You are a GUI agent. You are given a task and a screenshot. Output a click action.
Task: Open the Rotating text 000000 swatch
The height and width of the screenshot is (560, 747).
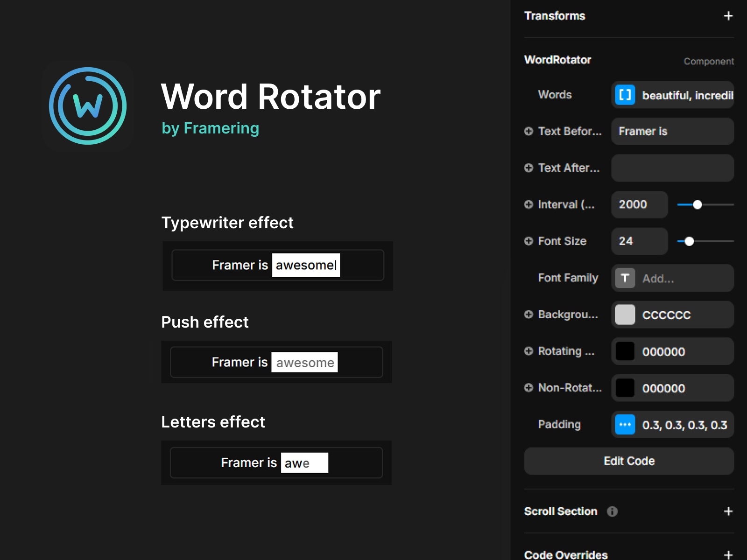click(x=625, y=351)
